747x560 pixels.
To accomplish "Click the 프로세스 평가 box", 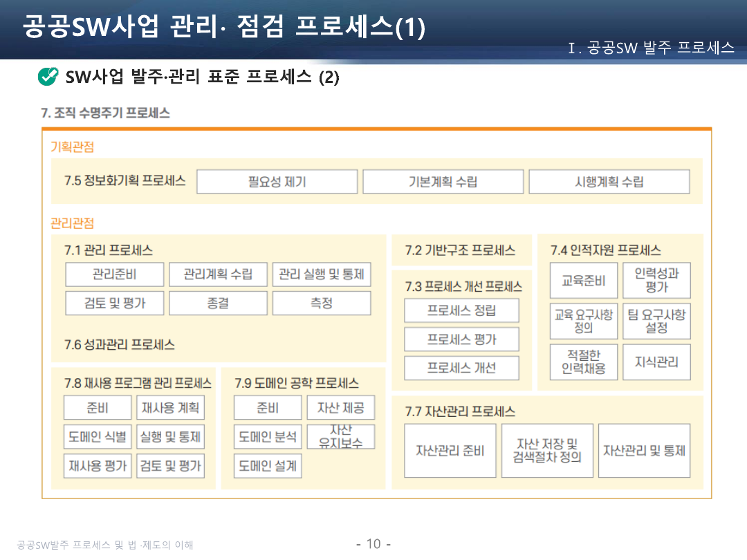I will pos(461,339).
